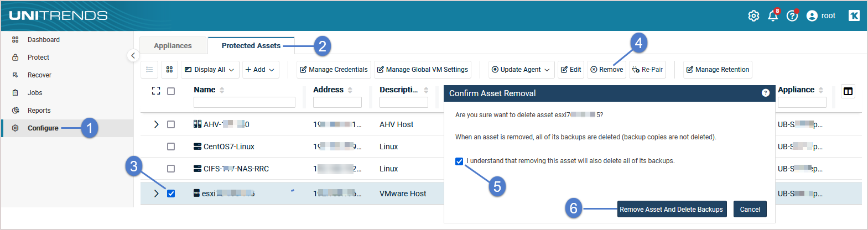Click the esxi VMware host icon
The image size is (868, 230).
click(196, 193)
